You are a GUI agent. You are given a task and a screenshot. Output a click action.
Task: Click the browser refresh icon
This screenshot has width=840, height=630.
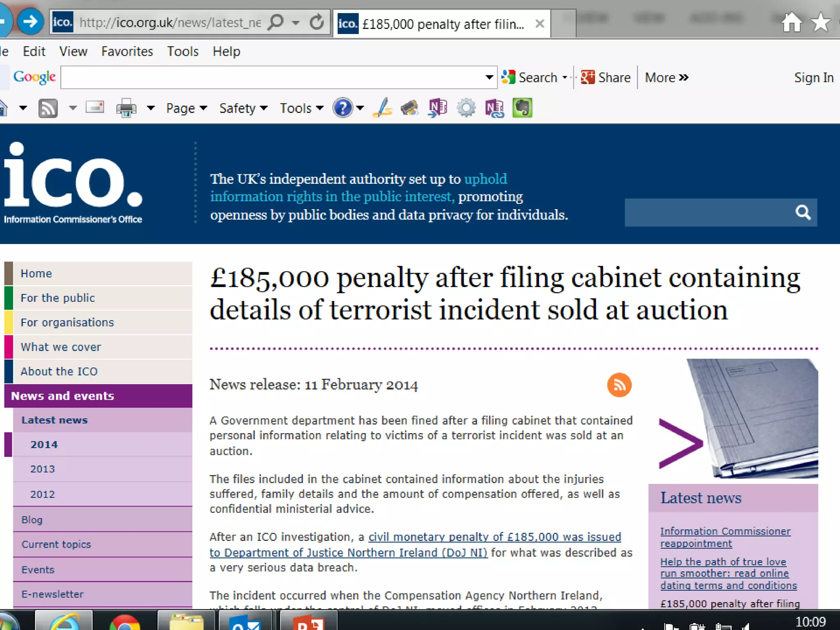tap(317, 22)
